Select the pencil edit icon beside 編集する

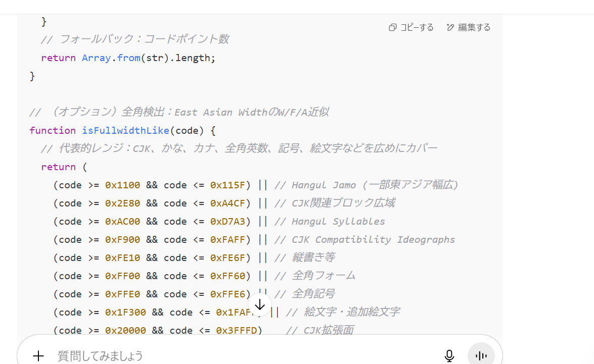450,27
